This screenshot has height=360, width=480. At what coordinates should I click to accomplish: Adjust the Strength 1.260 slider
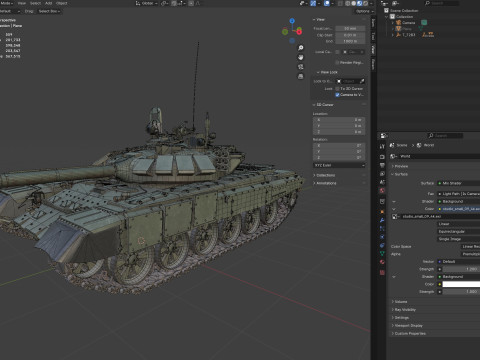pyautogui.click(x=461, y=269)
